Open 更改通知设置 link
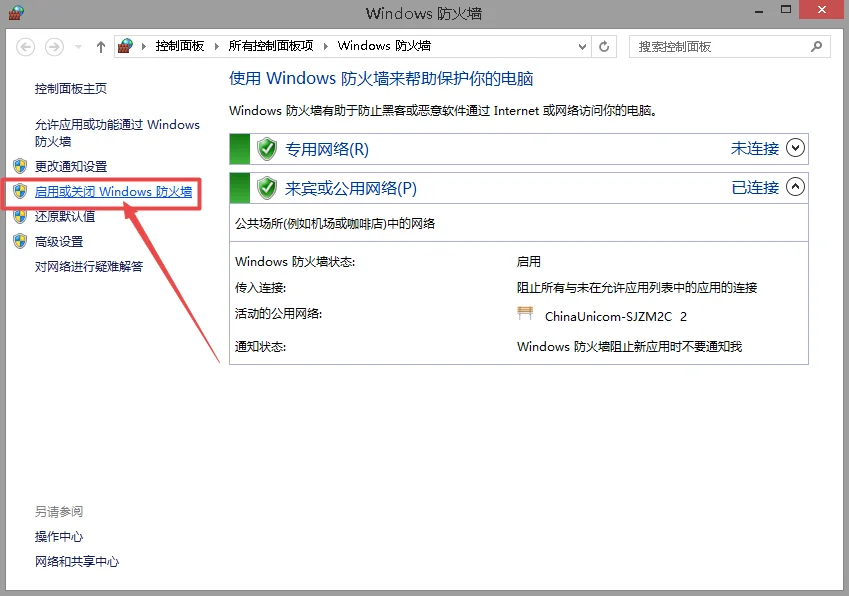This screenshot has width=849, height=596. pos(71,167)
